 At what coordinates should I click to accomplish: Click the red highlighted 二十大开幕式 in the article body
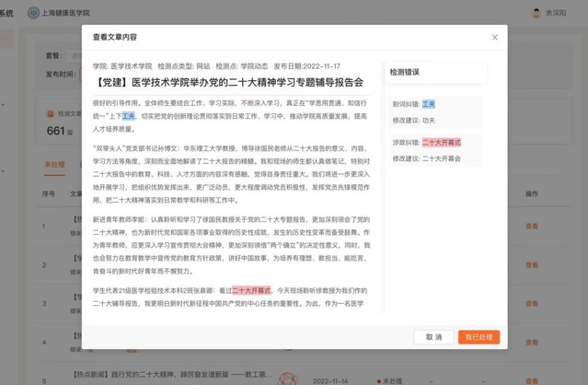tap(251, 290)
